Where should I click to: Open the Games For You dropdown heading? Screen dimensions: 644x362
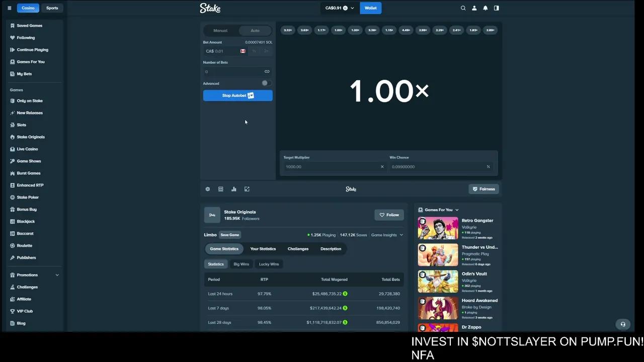click(438, 210)
